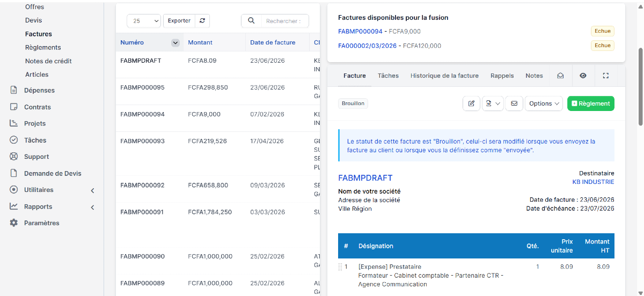Switch to the Facture tab
This screenshot has height=296, width=644.
click(x=355, y=76)
